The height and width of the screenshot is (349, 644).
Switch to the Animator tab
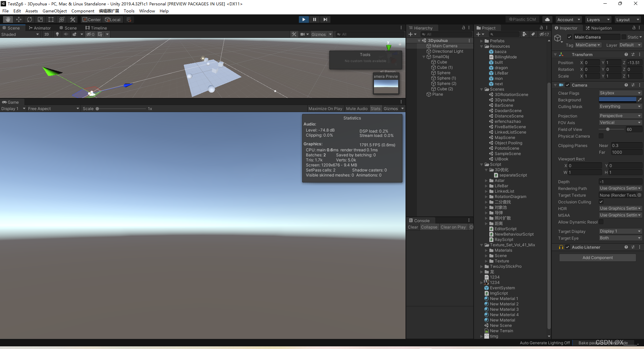(x=40, y=28)
